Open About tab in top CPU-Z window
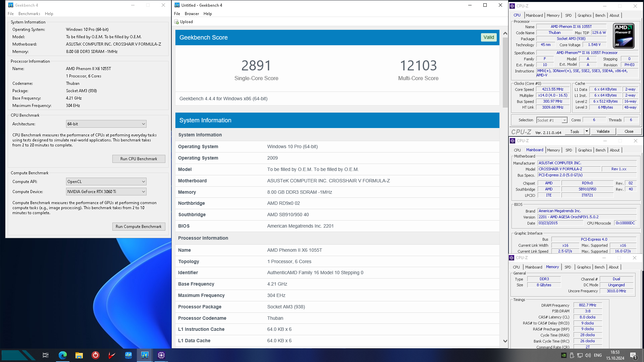644x362 pixels. click(x=614, y=15)
